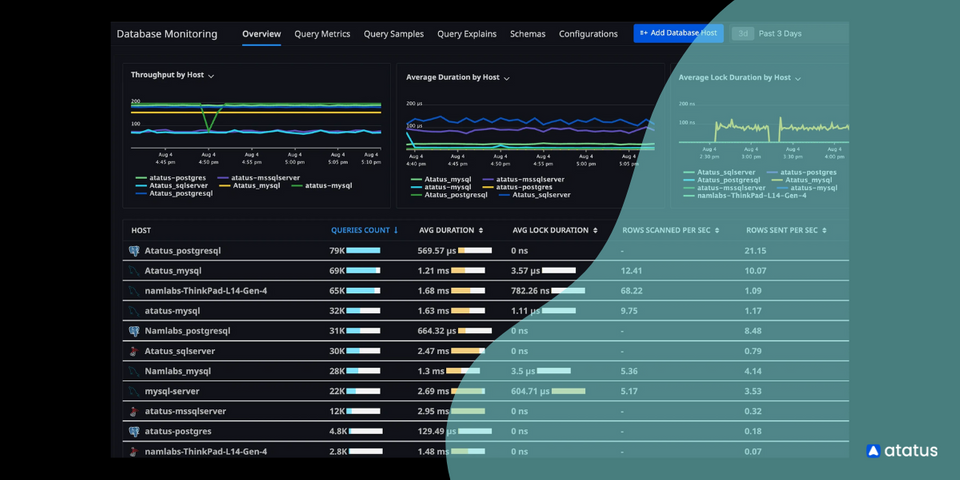Screen dimensions: 960x480
Task: Click avg duration bar in Atatus_mysql row
Action: [467, 271]
